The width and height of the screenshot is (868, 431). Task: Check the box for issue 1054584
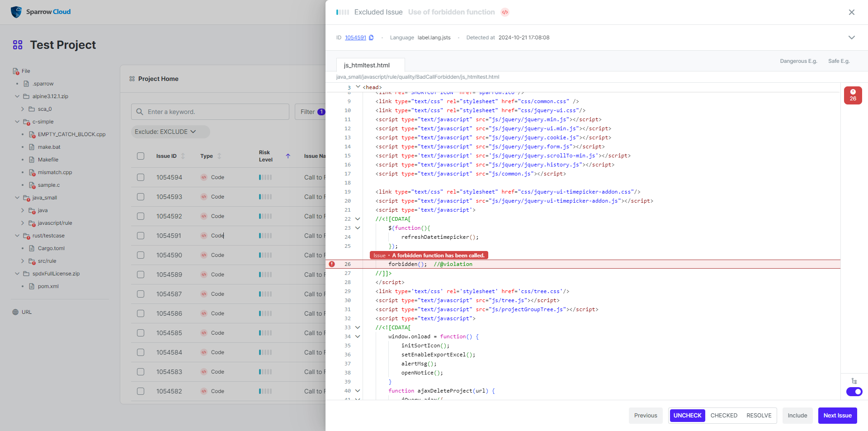click(141, 352)
